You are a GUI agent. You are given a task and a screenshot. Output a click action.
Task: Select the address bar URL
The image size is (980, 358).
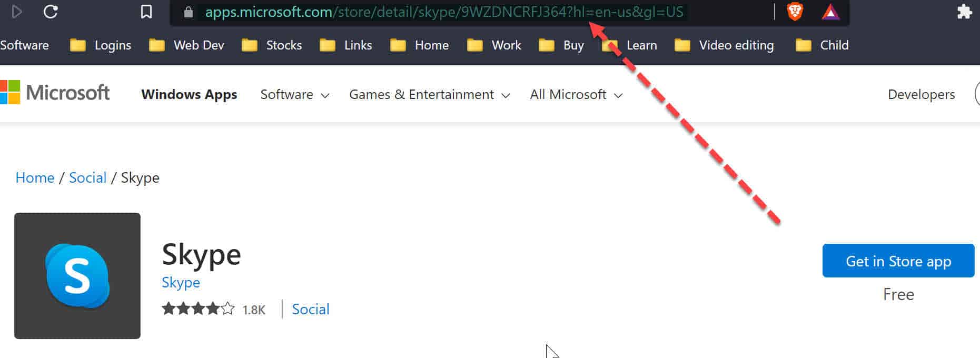coord(444,12)
